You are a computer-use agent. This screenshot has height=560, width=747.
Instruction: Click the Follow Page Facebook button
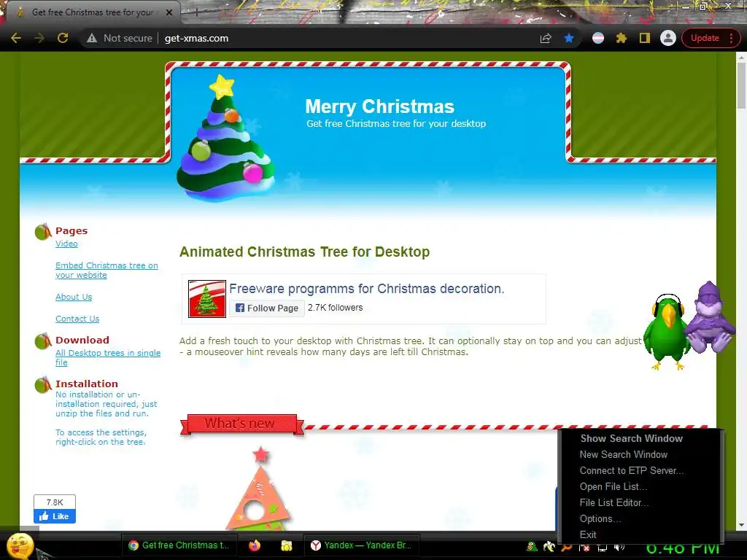click(x=267, y=308)
